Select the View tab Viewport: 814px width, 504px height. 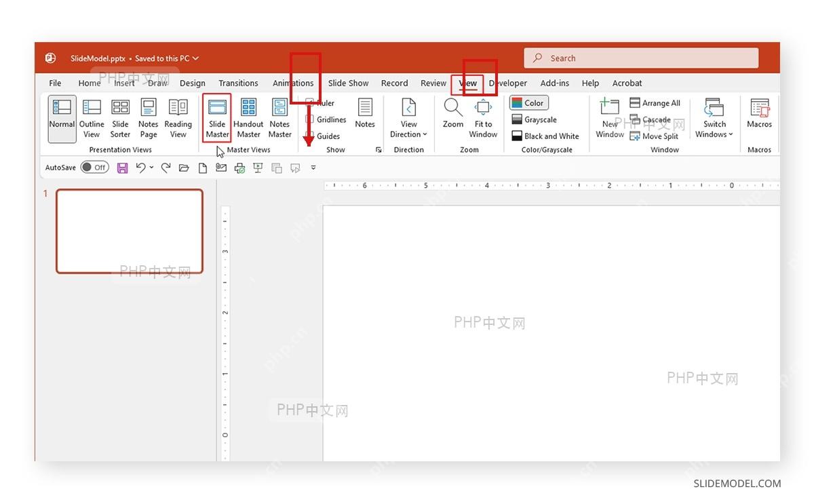[x=468, y=83]
